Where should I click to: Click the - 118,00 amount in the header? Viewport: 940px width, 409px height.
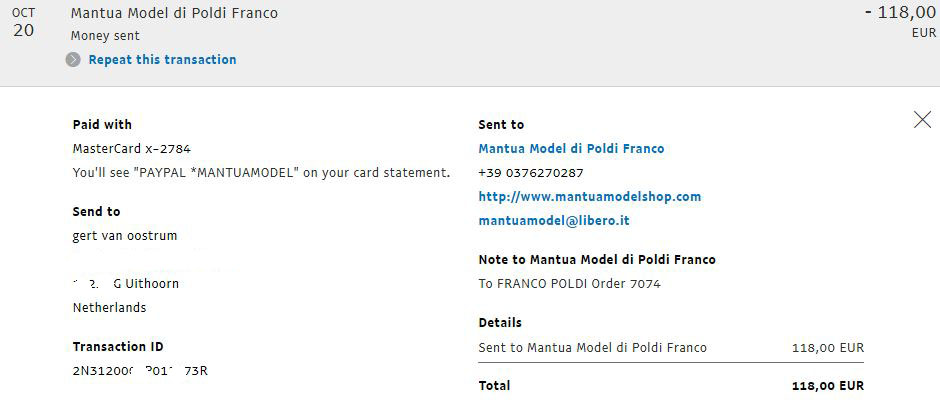pyautogui.click(x=900, y=13)
